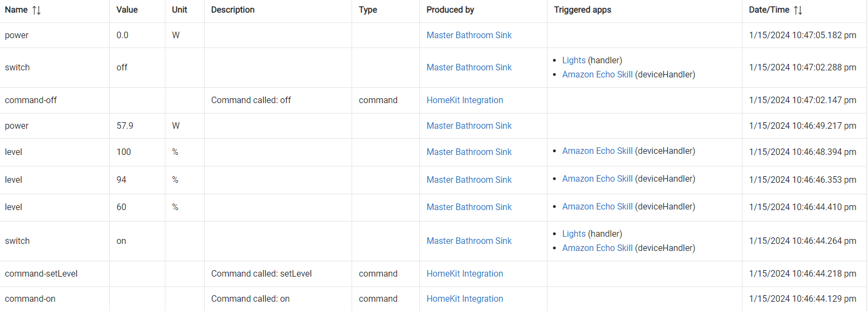This screenshot has width=868, height=311.
Task: Open Lights handler link in switch off row
Action: [574, 60]
